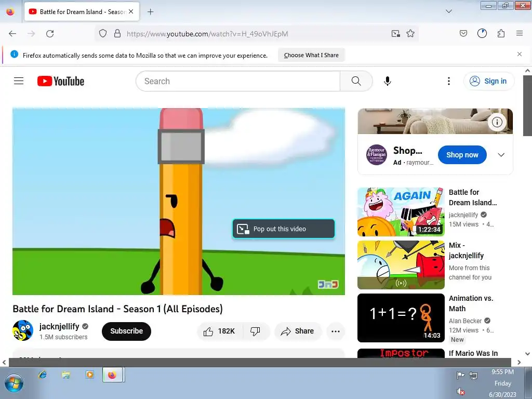This screenshot has height=399, width=532.
Task: Open Windows Explorer folder taskbar icon
Action: tap(66, 375)
